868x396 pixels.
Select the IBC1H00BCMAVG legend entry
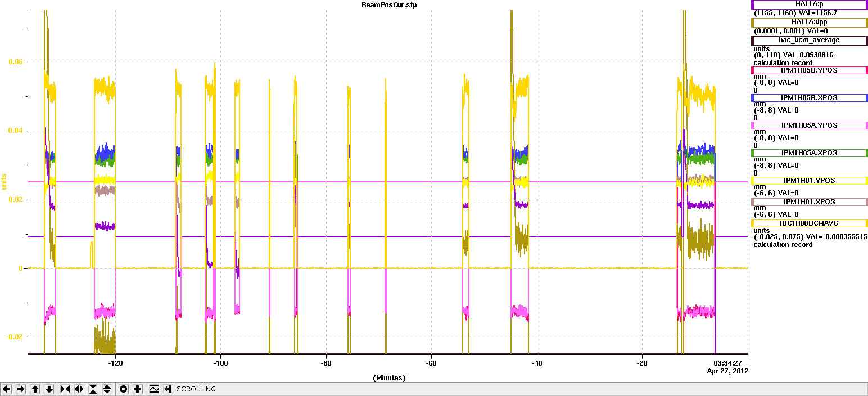pyautogui.click(x=809, y=223)
